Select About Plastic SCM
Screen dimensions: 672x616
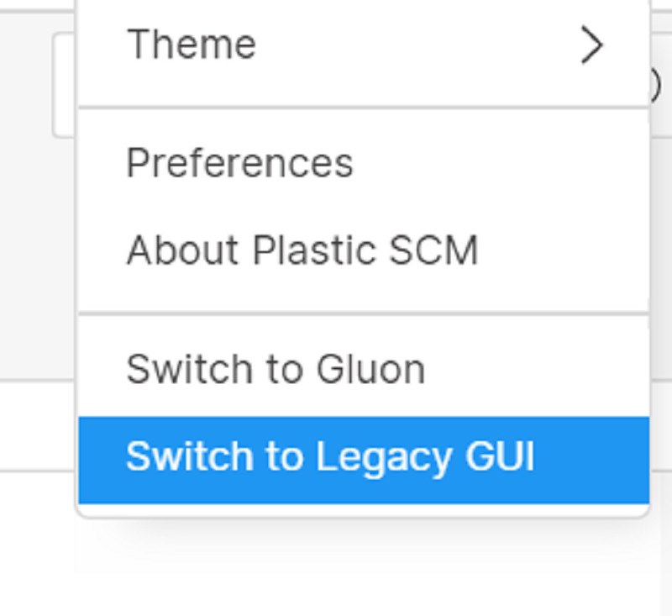[x=302, y=250]
